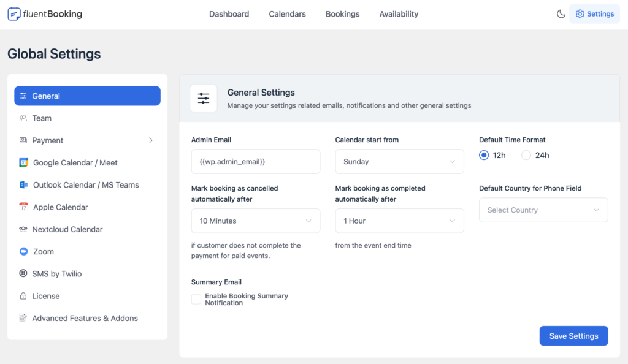Click the Apple Calendar icon
Image resolution: width=628 pixels, height=364 pixels.
(x=24, y=207)
